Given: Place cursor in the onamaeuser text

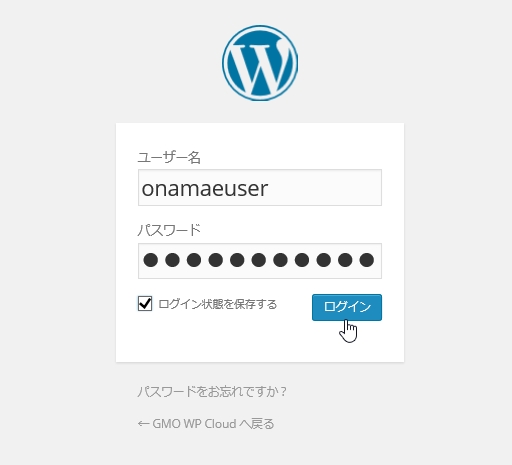Looking at the screenshot, I should [205, 189].
